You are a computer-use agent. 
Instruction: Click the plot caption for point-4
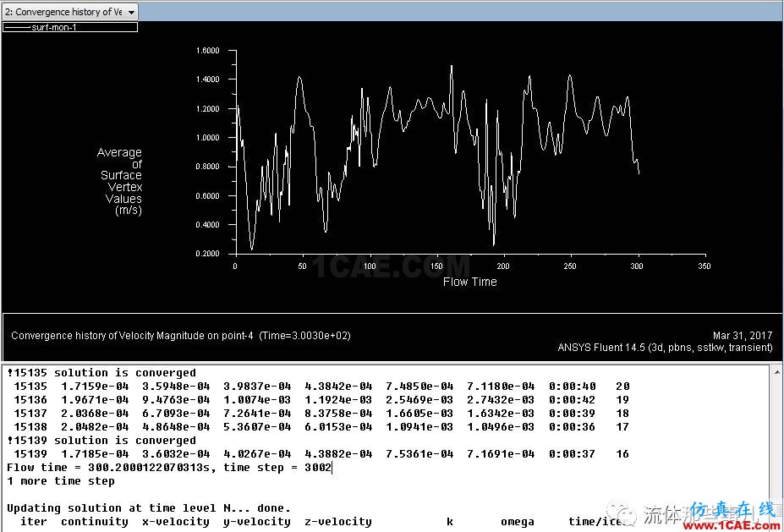click(181, 336)
